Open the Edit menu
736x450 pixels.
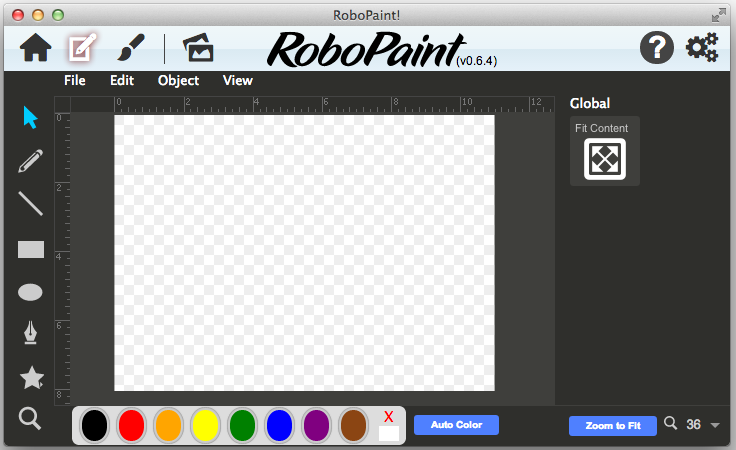pos(122,81)
